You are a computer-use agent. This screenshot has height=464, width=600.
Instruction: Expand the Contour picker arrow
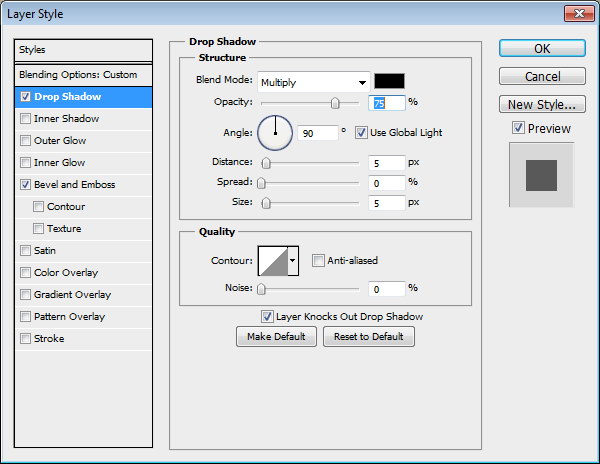click(x=293, y=261)
